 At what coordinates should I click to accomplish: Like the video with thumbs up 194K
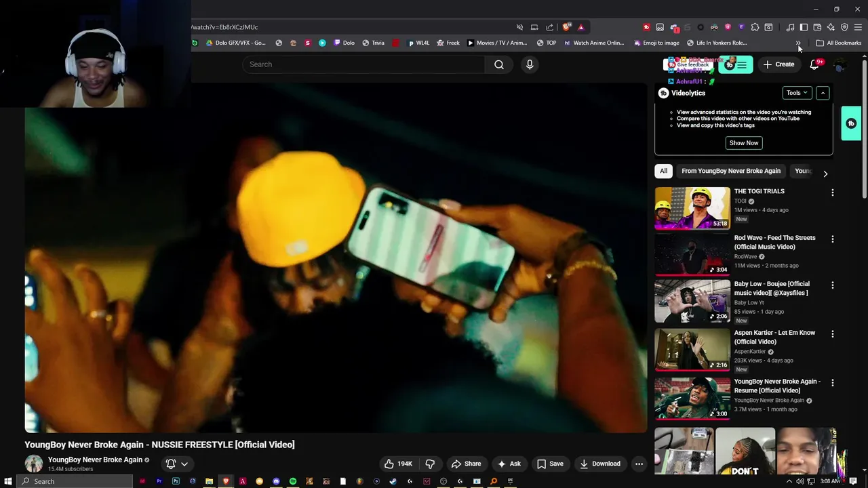(398, 464)
